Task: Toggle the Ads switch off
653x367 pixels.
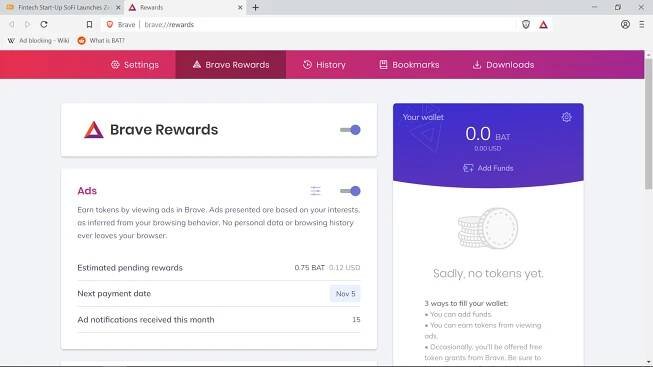Action: click(350, 191)
